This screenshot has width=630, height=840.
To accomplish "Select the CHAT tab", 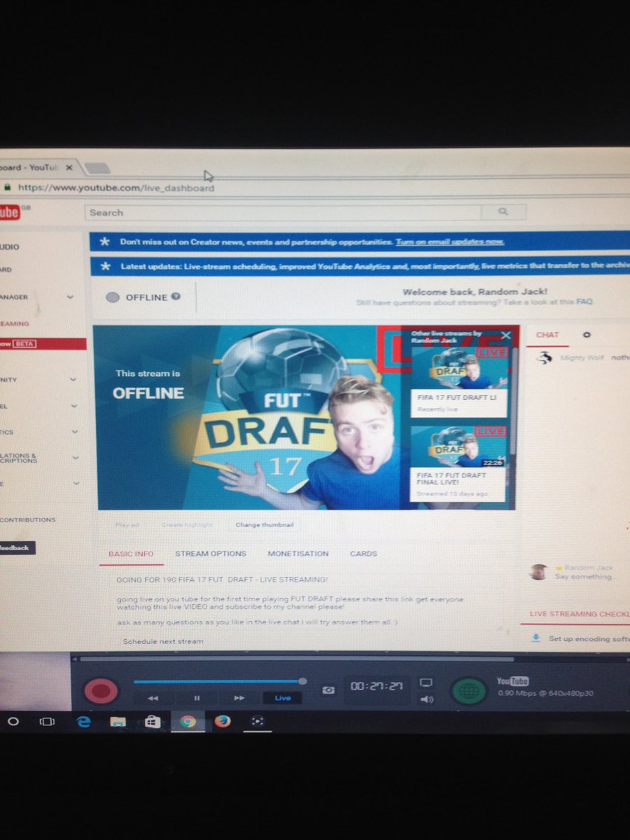I will click(547, 335).
